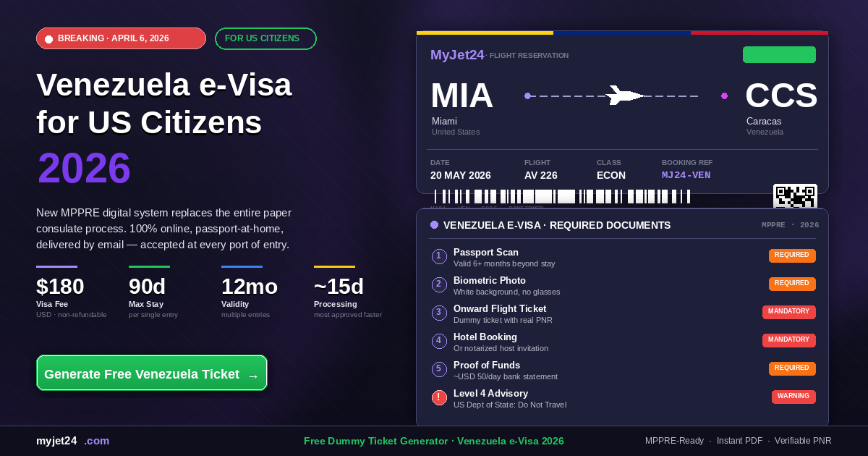Select the Instant PDF item in the footer
This screenshot has width=868, height=456.
pyautogui.click(x=739, y=441)
